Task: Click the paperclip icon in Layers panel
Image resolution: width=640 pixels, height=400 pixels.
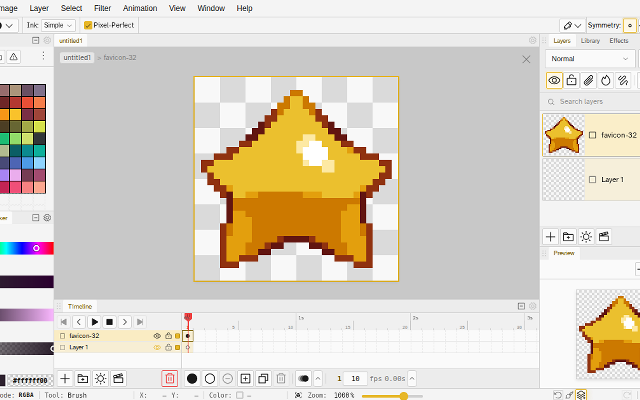Action: [589, 80]
